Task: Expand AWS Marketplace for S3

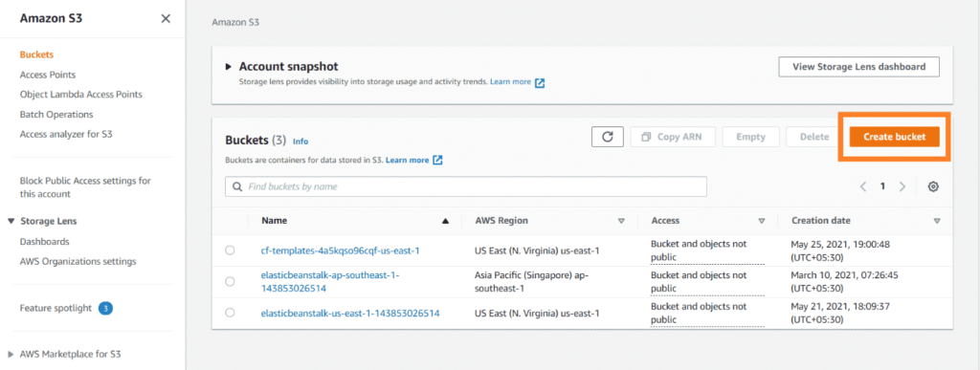Action: click(11, 354)
